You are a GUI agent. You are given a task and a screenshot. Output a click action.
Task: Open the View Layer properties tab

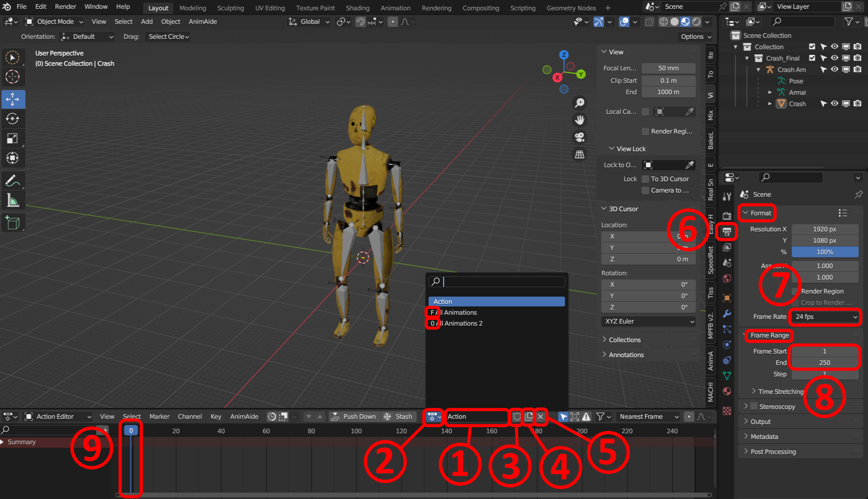point(727,247)
